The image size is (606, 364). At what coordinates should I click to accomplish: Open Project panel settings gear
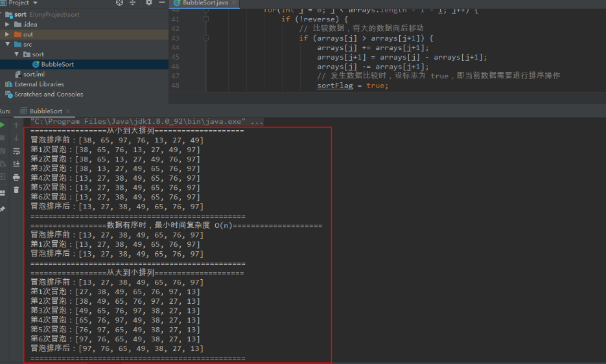click(149, 3)
